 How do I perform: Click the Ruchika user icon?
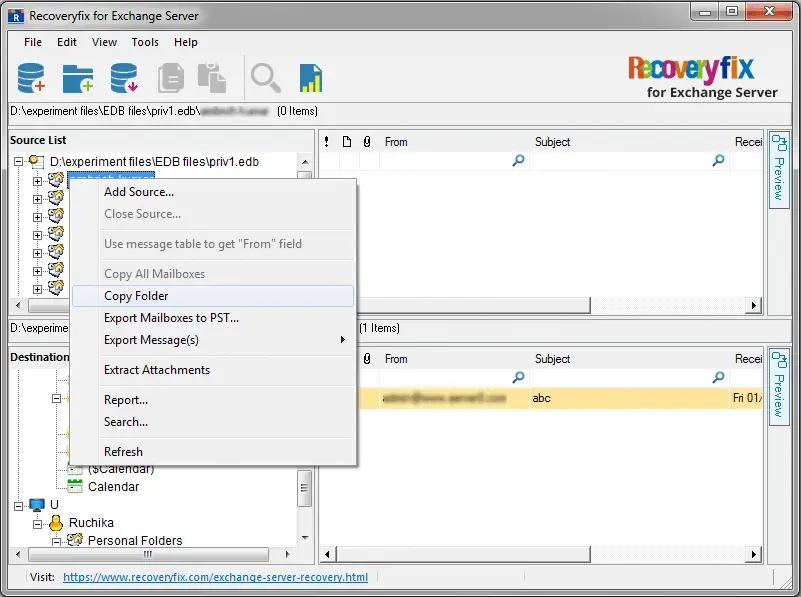tap(56, 522)
